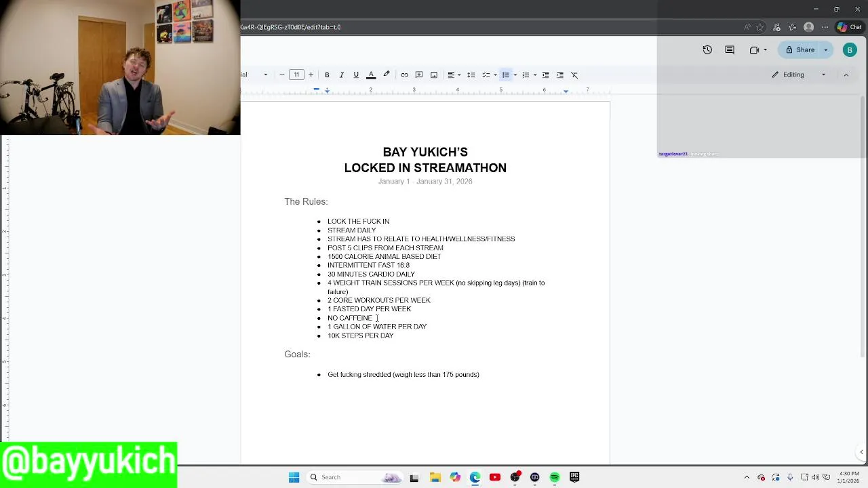Open the browser favorites list icon
Viewport: 868px width, 488px height.
coord(792,27)
